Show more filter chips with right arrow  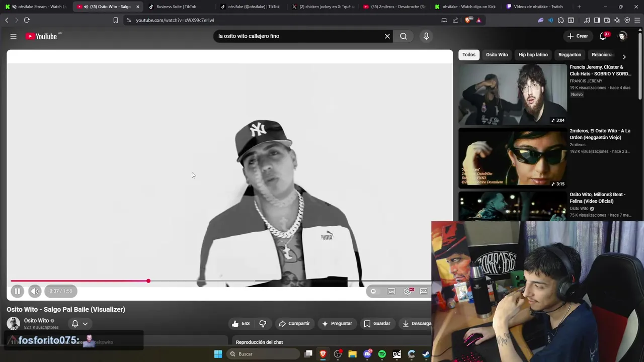click(624, 57)
